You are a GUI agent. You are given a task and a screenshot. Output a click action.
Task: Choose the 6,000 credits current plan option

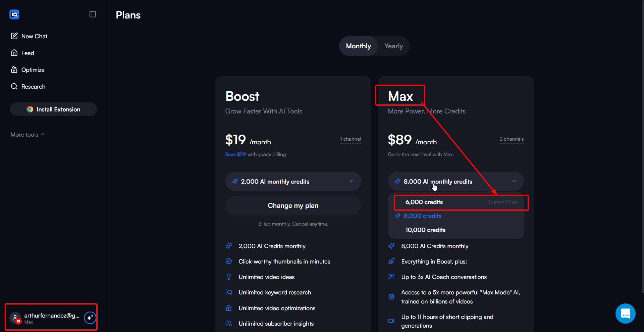(x=461, y=202)
